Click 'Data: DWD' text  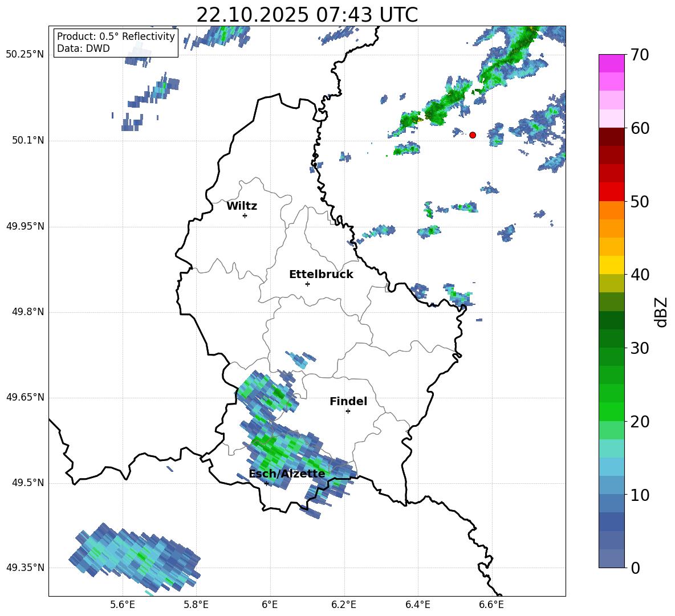pyautogui.click(x=83, y=48)
